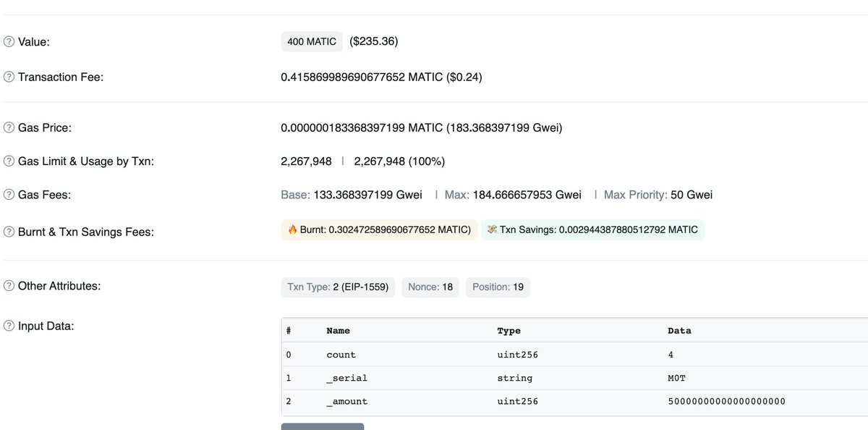Image resolution: width=868 pixels, height=430 pixels.
Task: Select the data value 4 in count row
Action: pyautogui.click(x=671, y=355)
